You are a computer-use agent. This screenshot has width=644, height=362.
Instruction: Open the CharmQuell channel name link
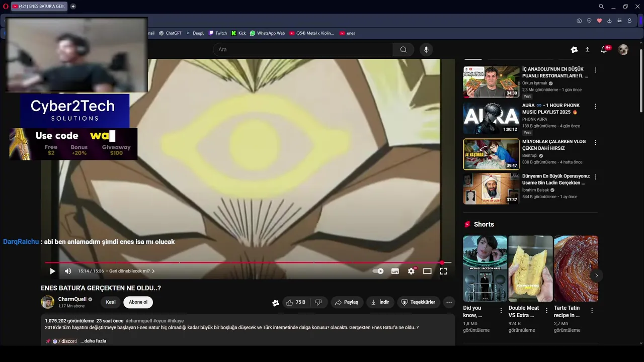coord(72,299)
